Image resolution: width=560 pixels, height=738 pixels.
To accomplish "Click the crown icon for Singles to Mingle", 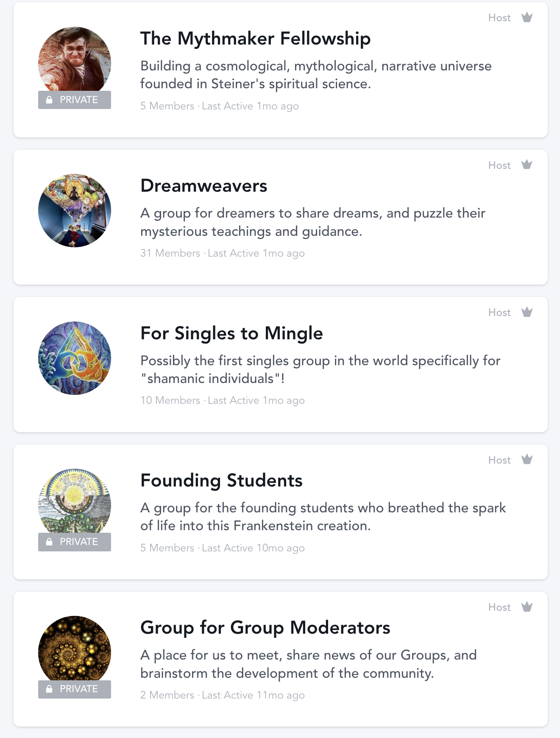I will (x=527, y=312).
